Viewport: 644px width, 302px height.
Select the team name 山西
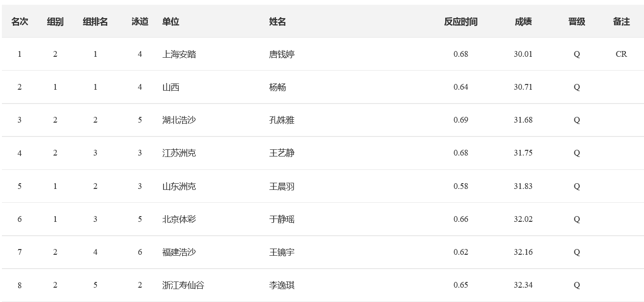(x=171, y=87)
